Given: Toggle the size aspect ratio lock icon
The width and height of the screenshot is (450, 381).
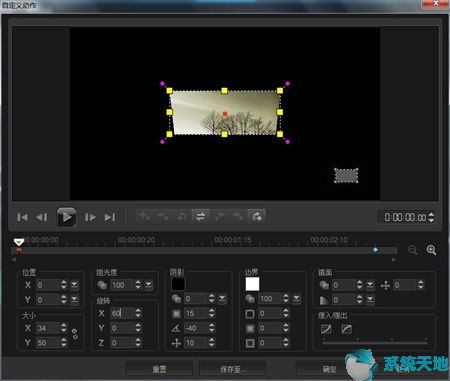Looking at the screenshot, I should pyautogui.click(x=75, y=334).
